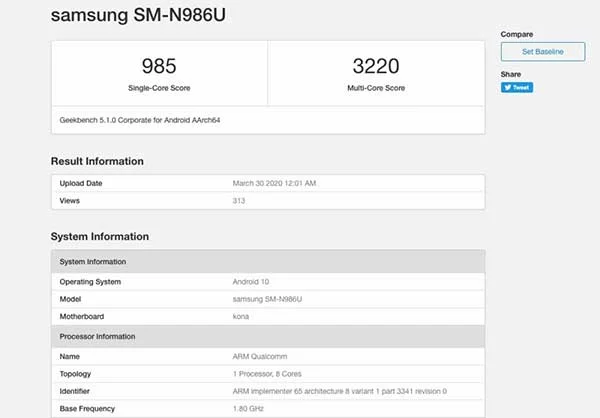Click the ARM Qualcomm value
The width and height of the screenshot is (600, 418).
(x=260, y=356)
